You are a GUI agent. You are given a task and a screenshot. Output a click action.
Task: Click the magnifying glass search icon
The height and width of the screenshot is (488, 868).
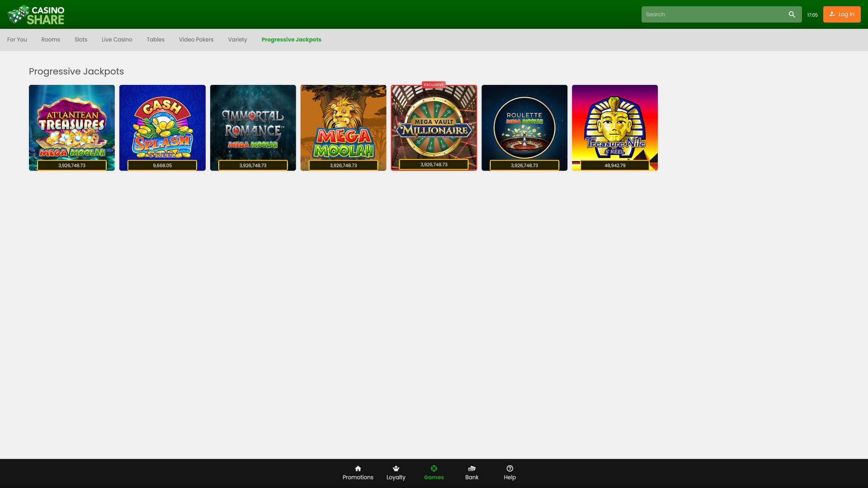tap(792, 14)
